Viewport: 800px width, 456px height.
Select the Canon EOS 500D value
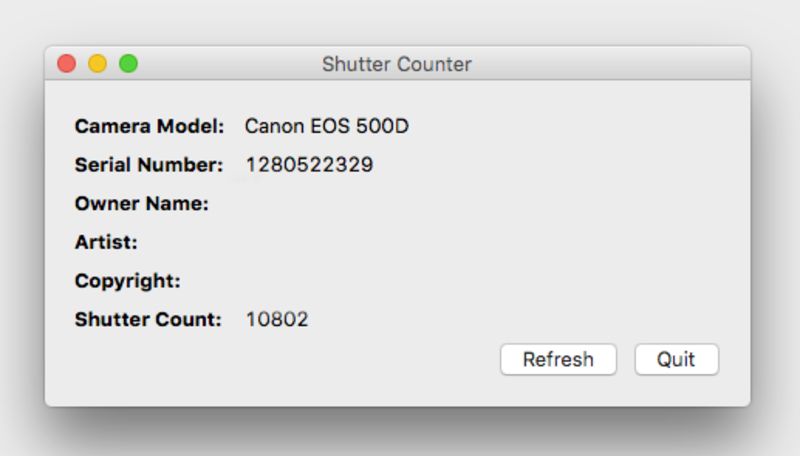tap(326, 127)
